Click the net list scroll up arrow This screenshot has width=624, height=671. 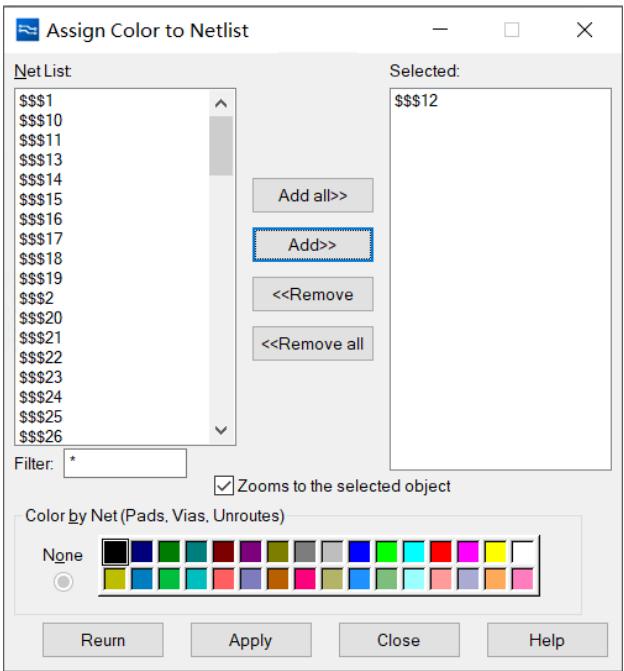tap(221, 103)
